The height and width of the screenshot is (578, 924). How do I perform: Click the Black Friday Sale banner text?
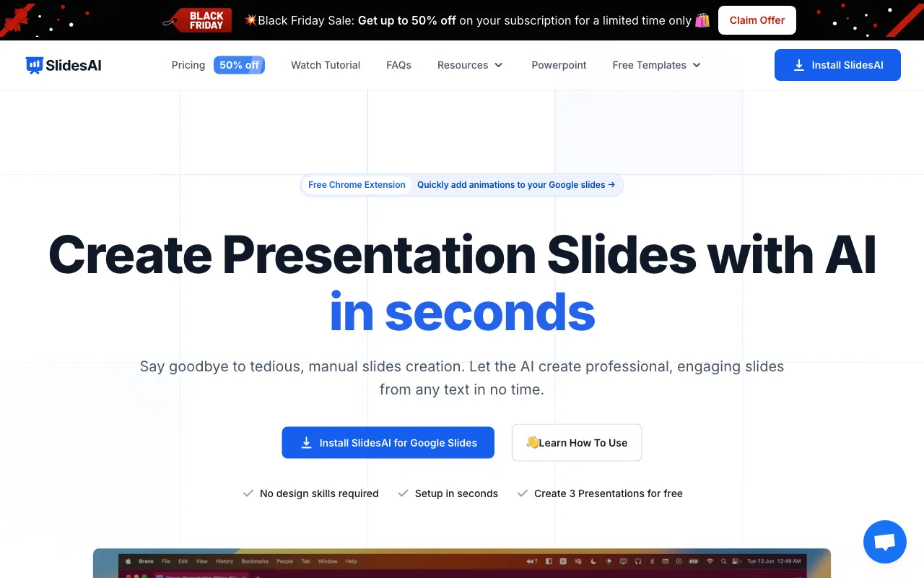click(x=476, y=20)
